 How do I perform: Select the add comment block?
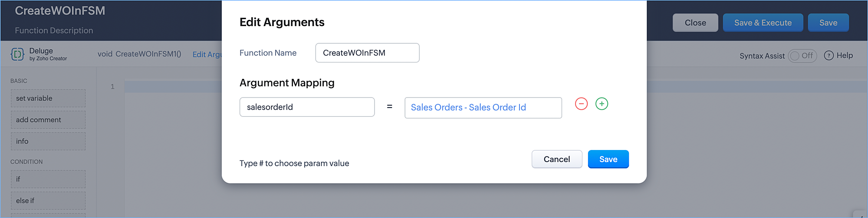(48, 120)
